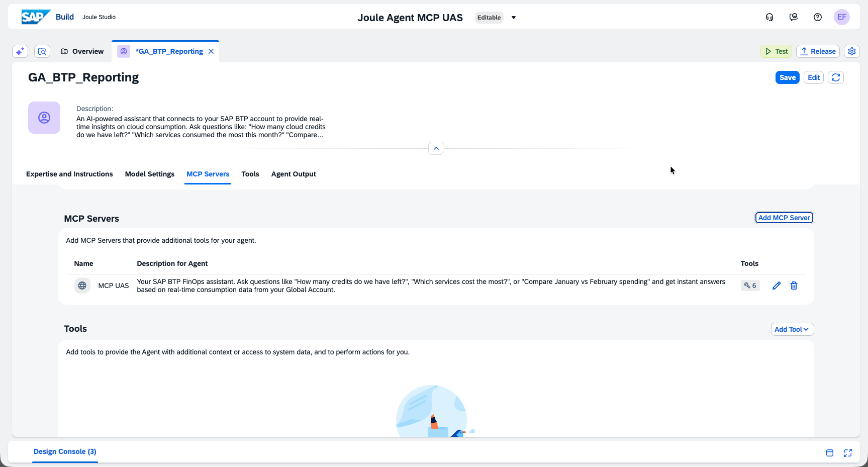The image size is (868, 467).
Task: Click the Joule Agent MCP UAS title
Action: pyautogui.click(x=410, y=18)
